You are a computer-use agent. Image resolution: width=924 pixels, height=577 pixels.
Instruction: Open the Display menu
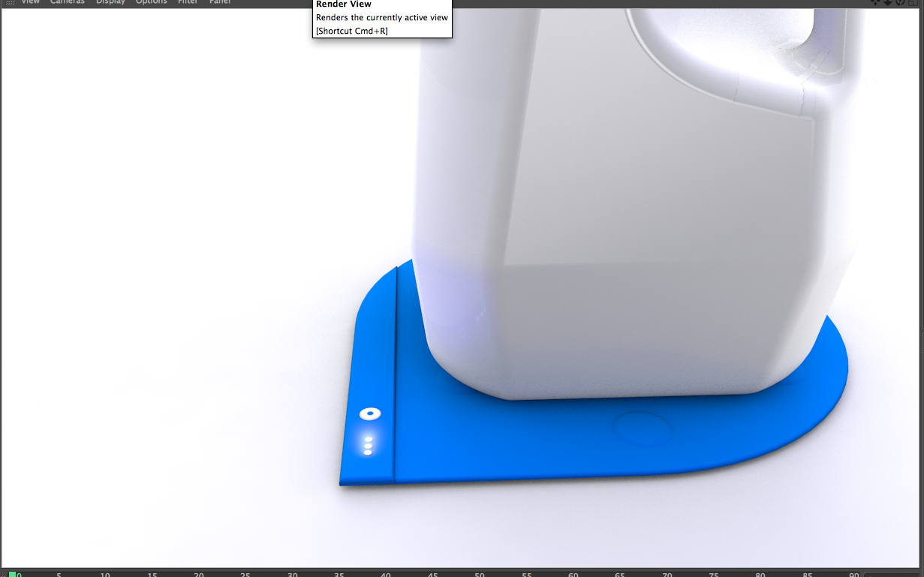tap(110, 2)
